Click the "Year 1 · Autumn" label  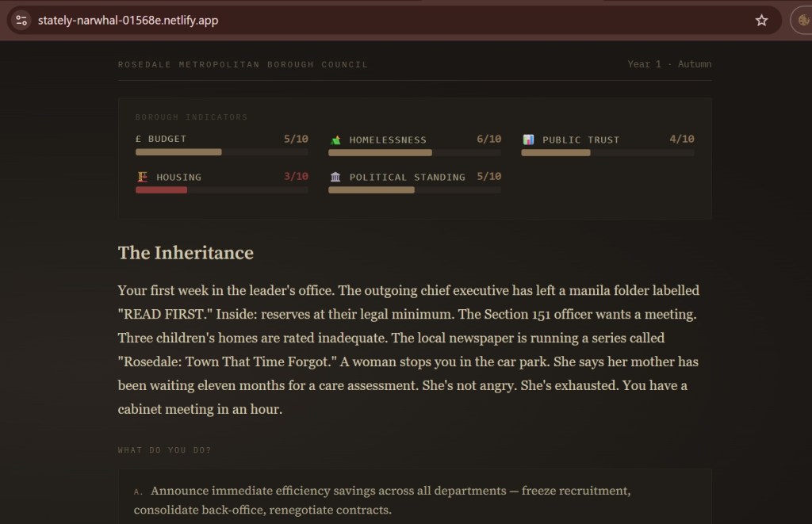click(669, 64)
